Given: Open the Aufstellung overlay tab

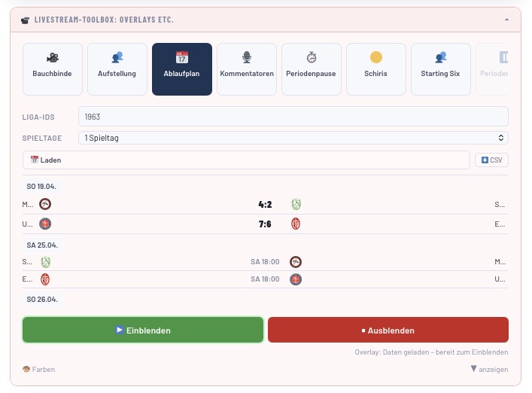Looking at the screenshot, I should coord(117,69).
